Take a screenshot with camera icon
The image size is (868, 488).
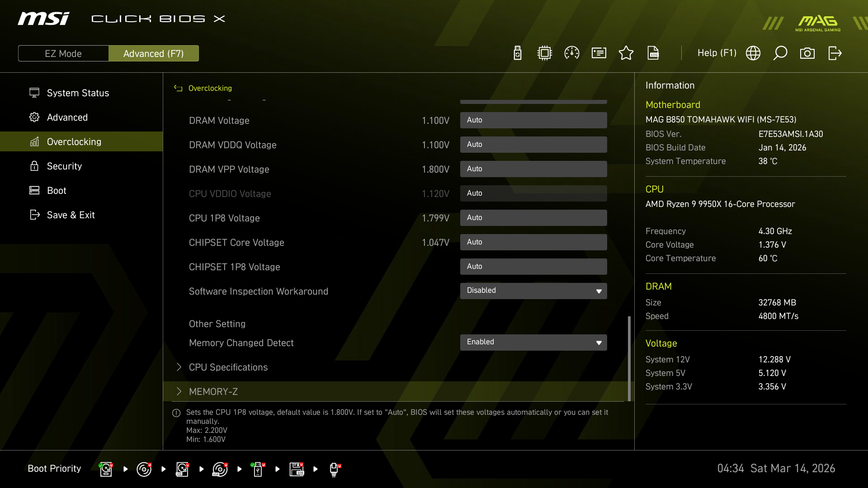tap(807, 53)
